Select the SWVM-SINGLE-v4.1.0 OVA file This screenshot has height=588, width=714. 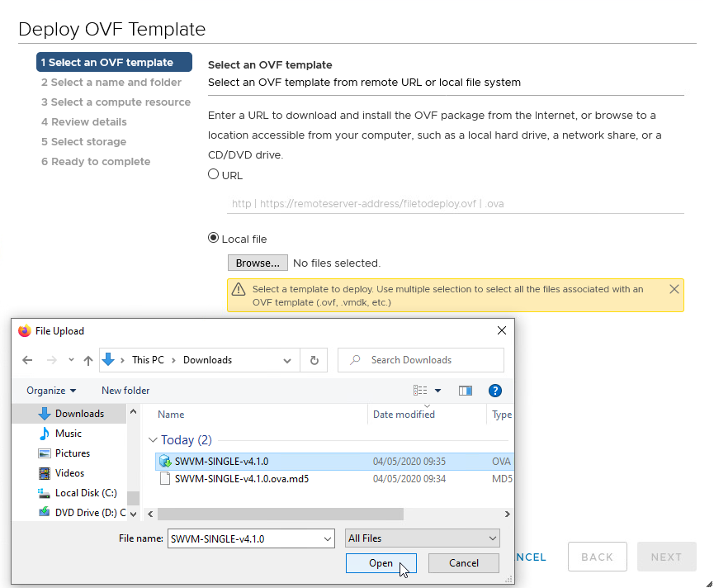pyautogui.click(x=221, y=461)
